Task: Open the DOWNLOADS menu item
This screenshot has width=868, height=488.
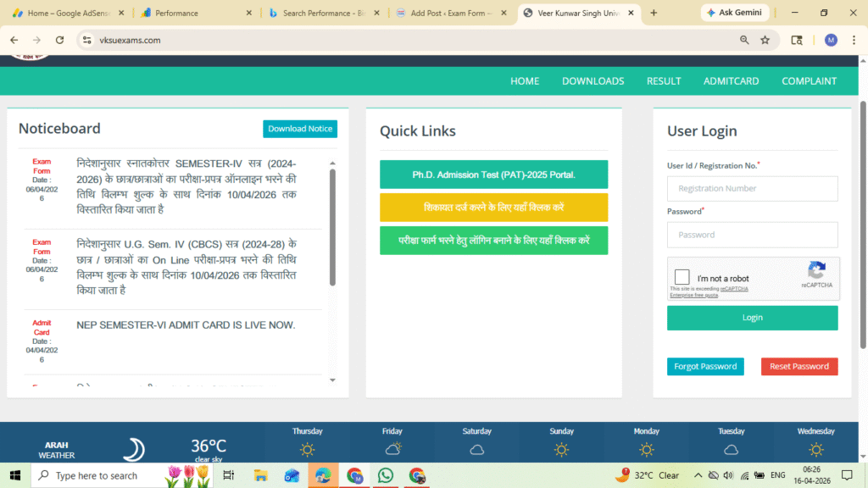Action: [593, 81]
